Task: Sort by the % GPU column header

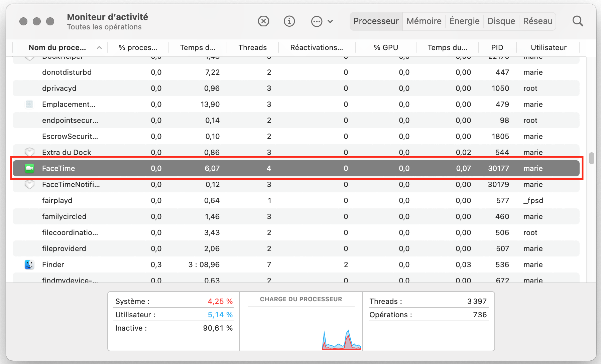Action: click(386, 47)
